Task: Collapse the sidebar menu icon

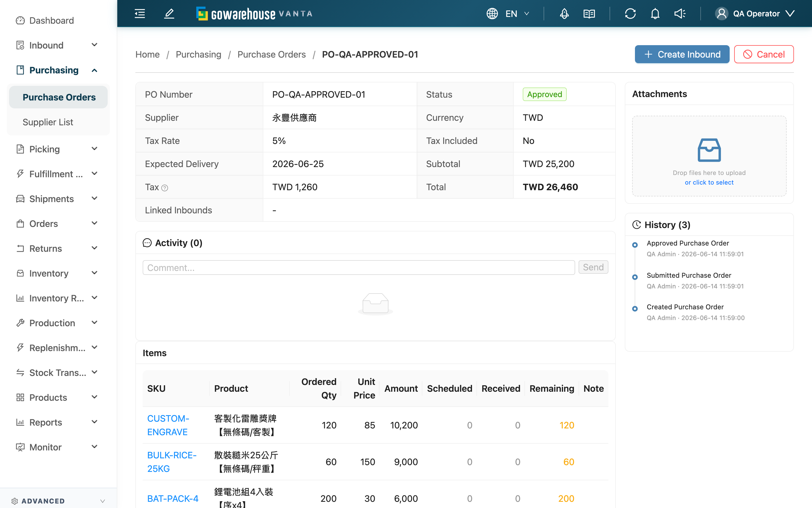Action: [140, 14]
